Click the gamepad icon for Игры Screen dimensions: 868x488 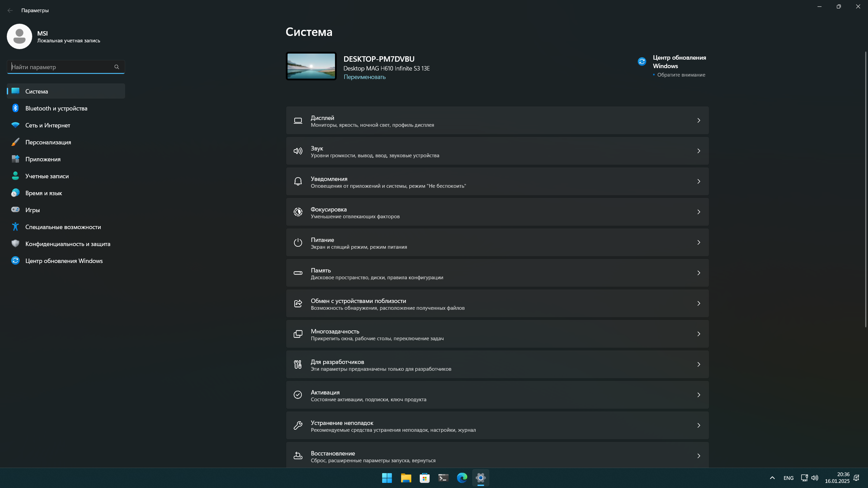coord(15,209)
